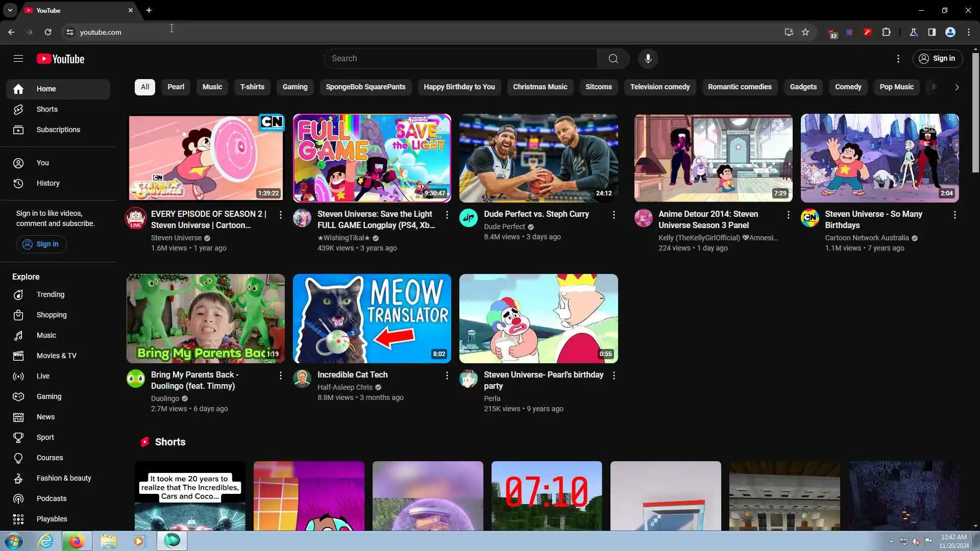The height and width of the screenshot is (551, 980).
Task: Select the Christmas Music chip
Action: coord(540,87)
